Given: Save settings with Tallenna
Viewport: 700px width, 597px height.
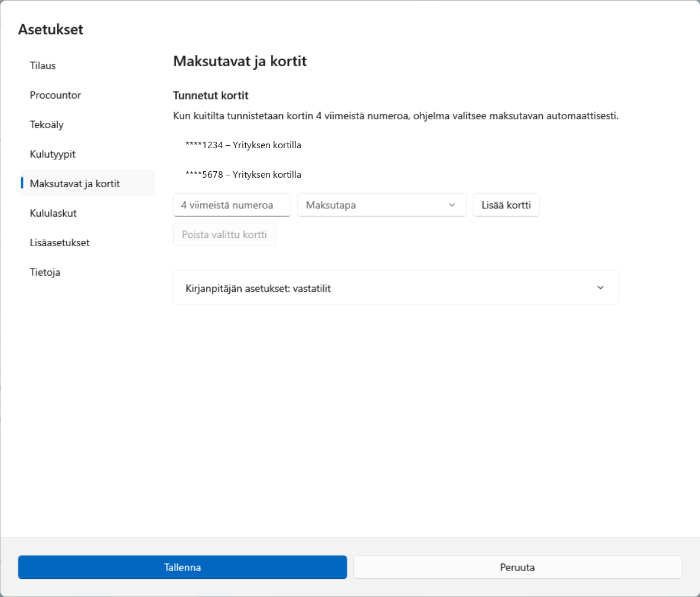Looking at the screenshot, I should pyautogui.click(x=182, y=567).
